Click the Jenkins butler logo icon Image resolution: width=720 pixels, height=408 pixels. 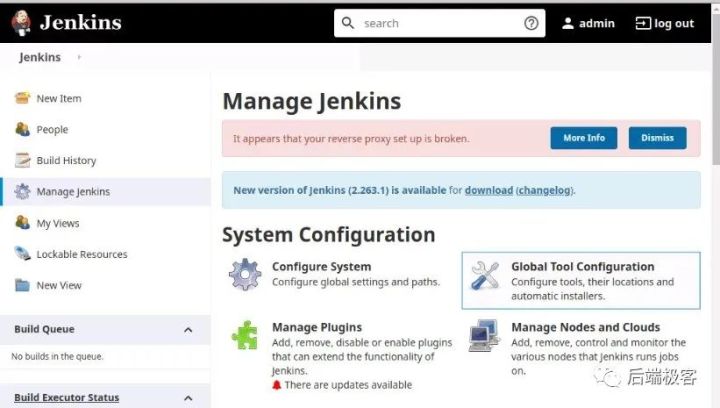pos(21,22)
